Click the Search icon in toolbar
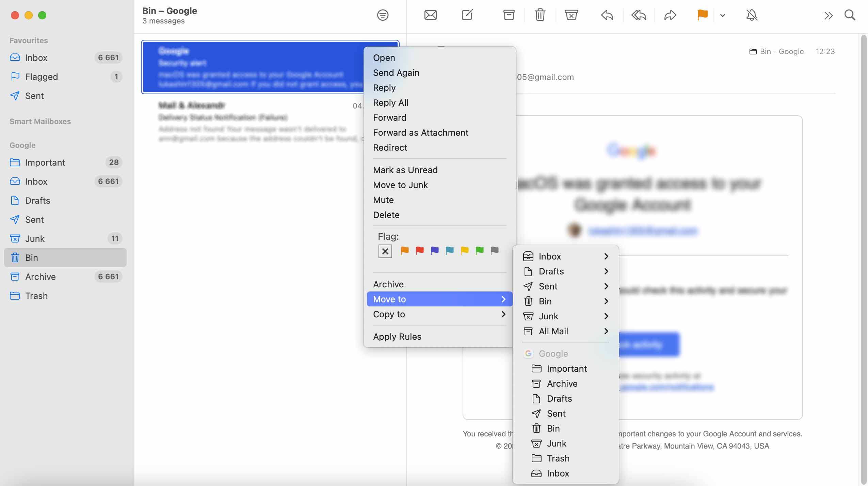Viewport: 868px width, 486px height. [850, 15]
